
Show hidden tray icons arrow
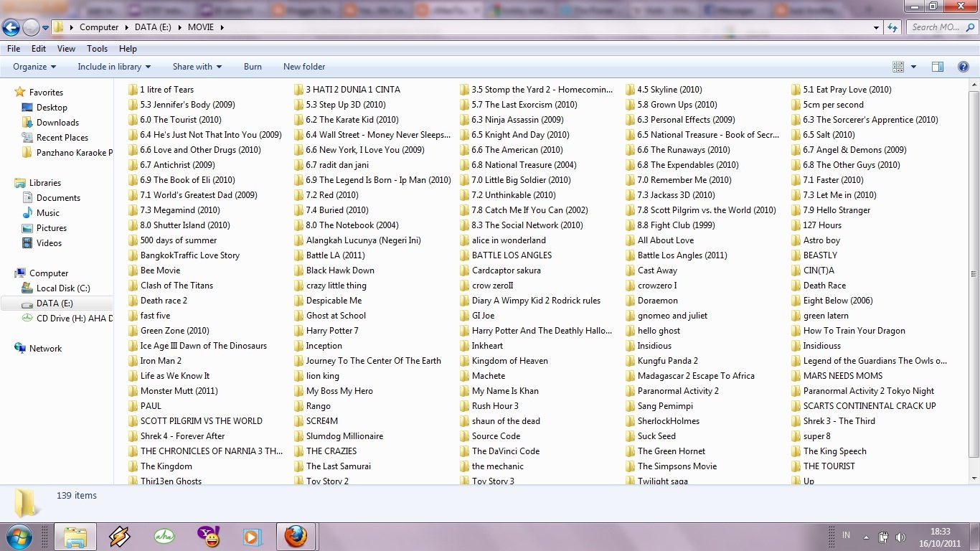pyautogui.click(x=867, y=537)
